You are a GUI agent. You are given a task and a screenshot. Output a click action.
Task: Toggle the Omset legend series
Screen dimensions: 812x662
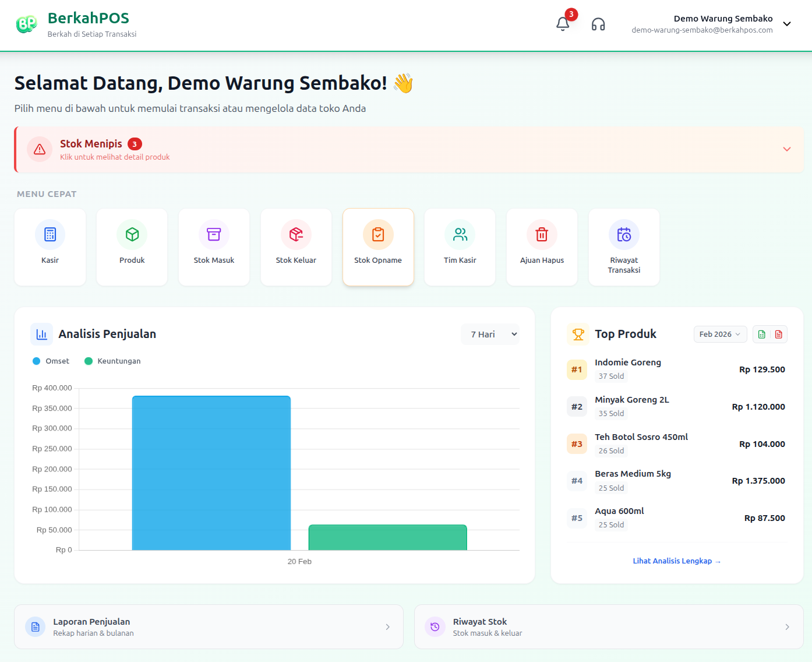[51, 361]
